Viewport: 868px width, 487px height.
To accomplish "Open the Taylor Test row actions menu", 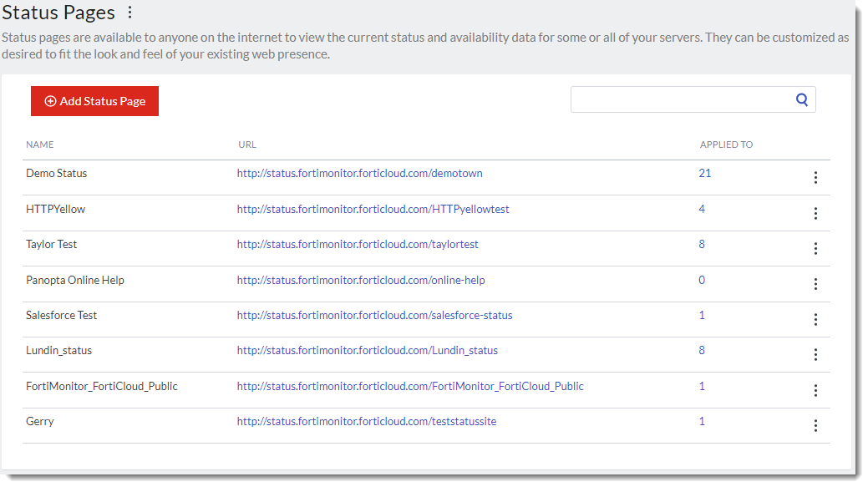I will (815, 248).
